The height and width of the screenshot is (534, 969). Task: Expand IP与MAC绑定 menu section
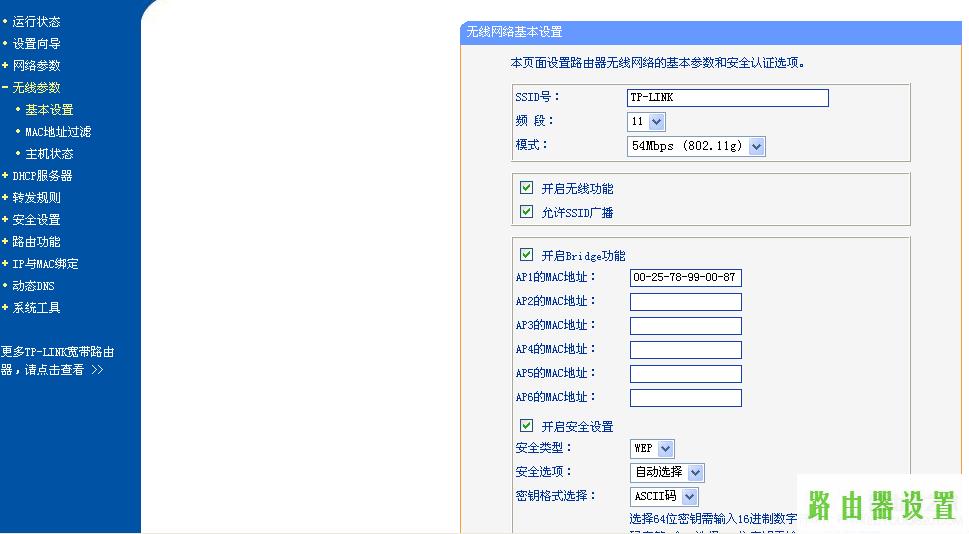click(x=45, y=264)
